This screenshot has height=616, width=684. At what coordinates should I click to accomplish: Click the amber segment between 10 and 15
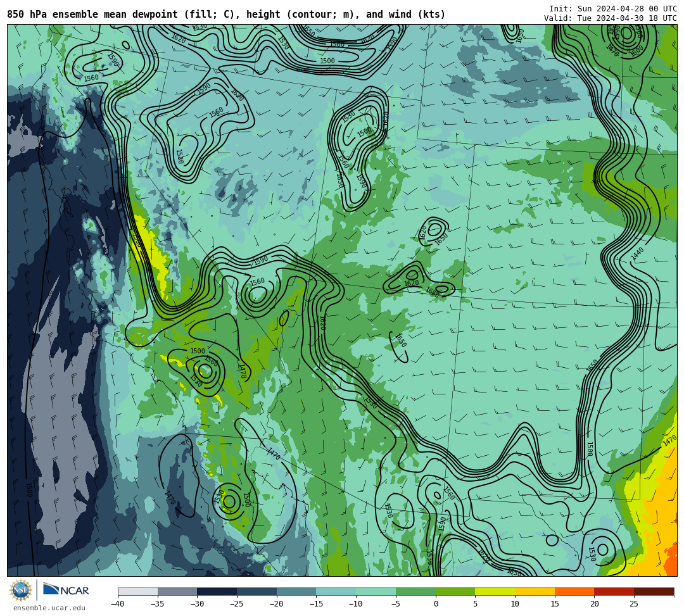535,591
